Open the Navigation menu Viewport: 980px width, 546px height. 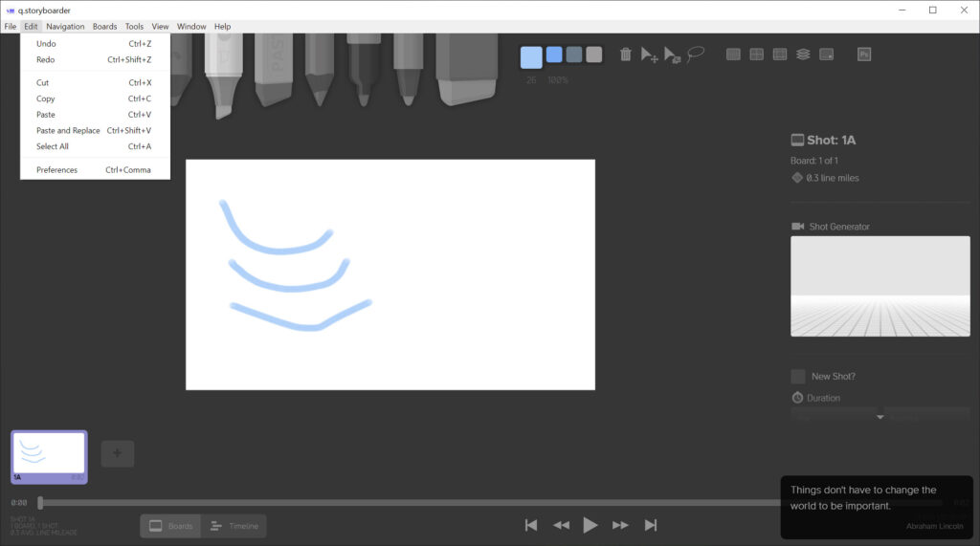point(65,26)
